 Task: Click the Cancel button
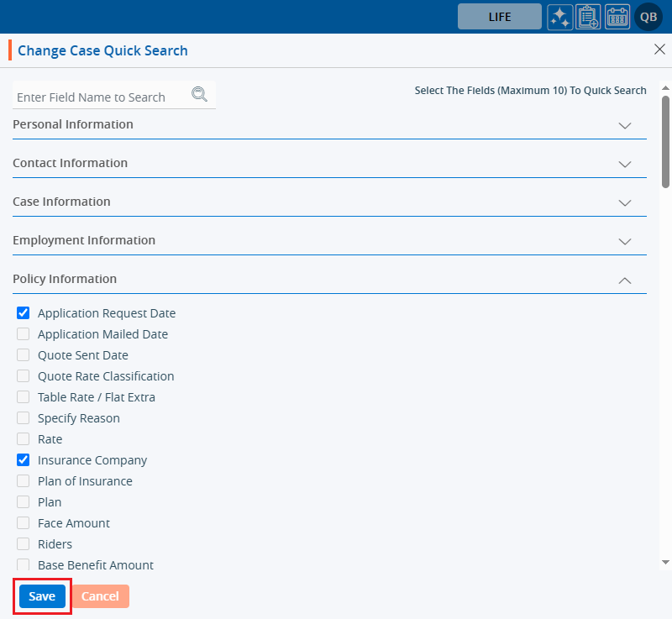pyautogui.click(x=100, y=596)
